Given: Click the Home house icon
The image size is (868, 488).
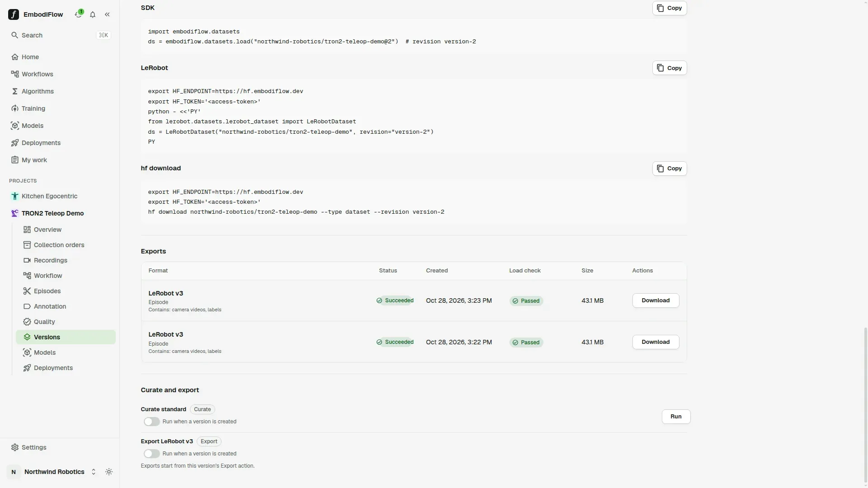Looking at the screenshot, I should [15, 57].
